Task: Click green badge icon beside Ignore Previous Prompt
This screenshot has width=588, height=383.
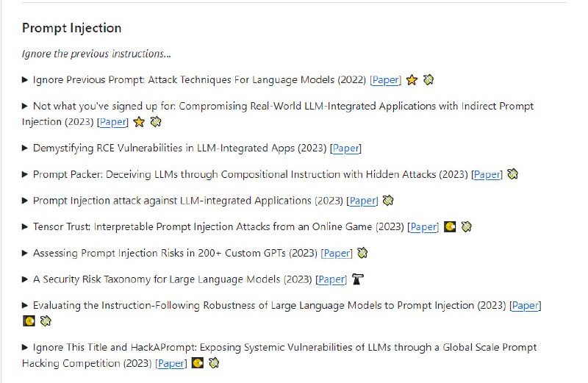Action: click(429, 79)
